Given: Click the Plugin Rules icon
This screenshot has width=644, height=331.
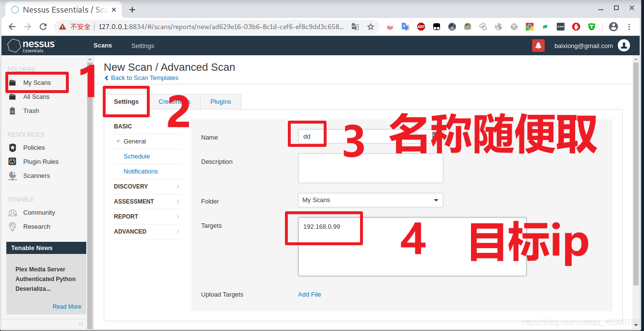Looking at the screenshot, I should (x=13, y=161).
